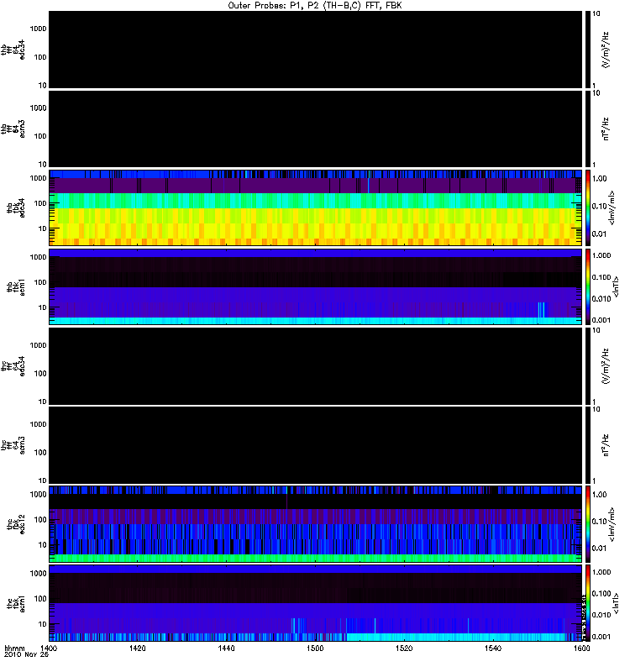The image size is (630, 672).
Task: Click the thc fbk edc12 spectrogram panel
Action: click(315, 524)
